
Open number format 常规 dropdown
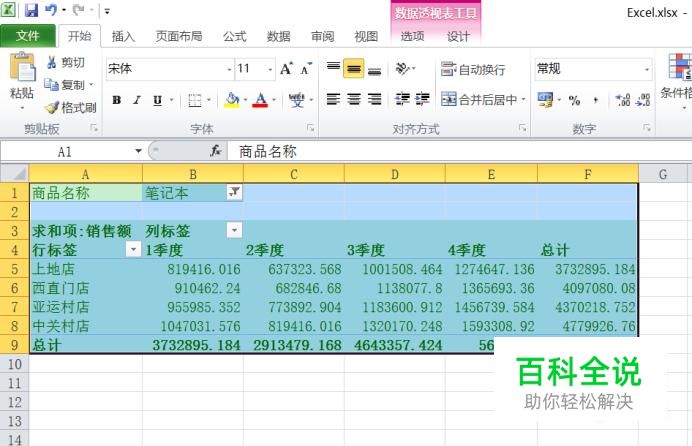[x=647, y=69]
